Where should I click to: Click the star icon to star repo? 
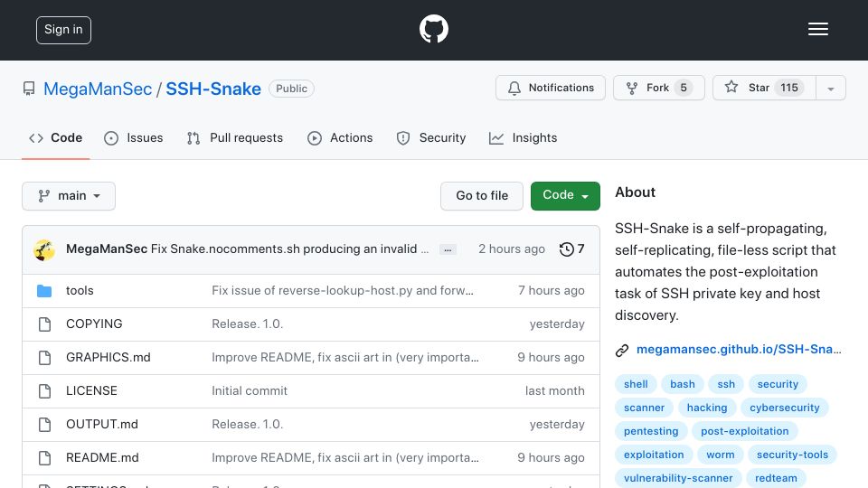[731, 87]
